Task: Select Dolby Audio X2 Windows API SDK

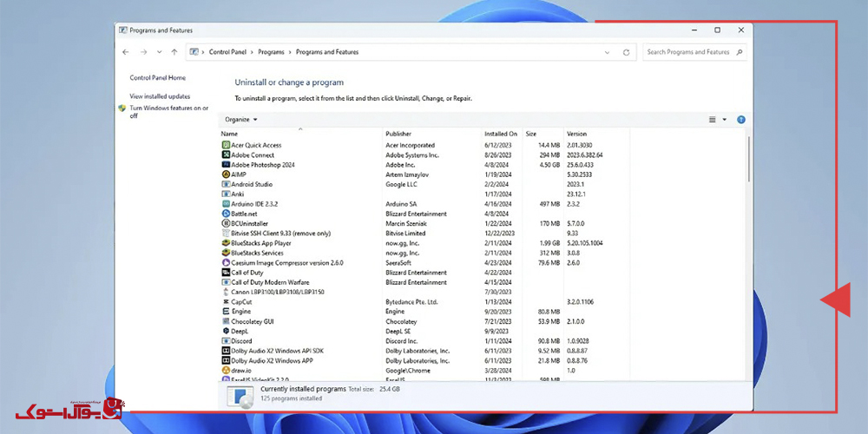Action: tap(424, 351)
